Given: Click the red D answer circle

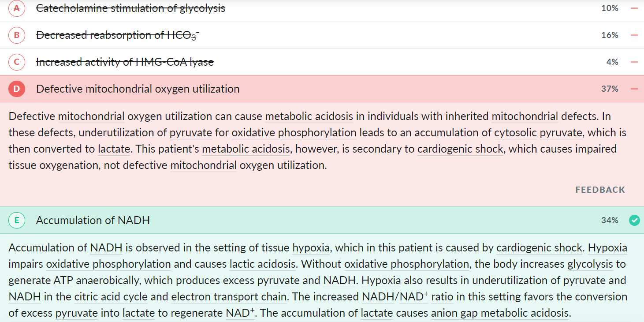Looking at the screenshot, I should 17,89.
